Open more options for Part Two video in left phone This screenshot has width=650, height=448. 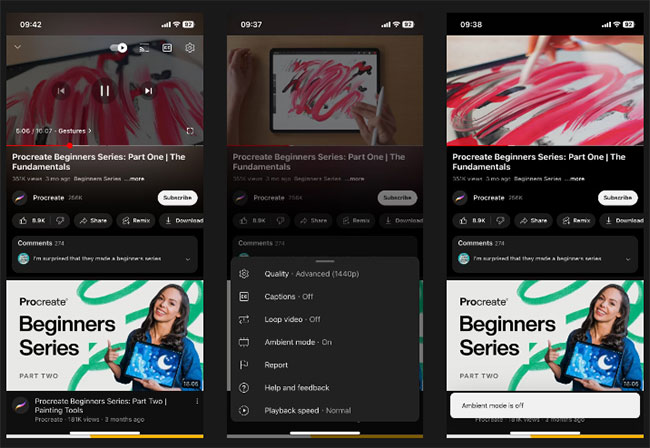pyautogui.click(x=197, y=401)
